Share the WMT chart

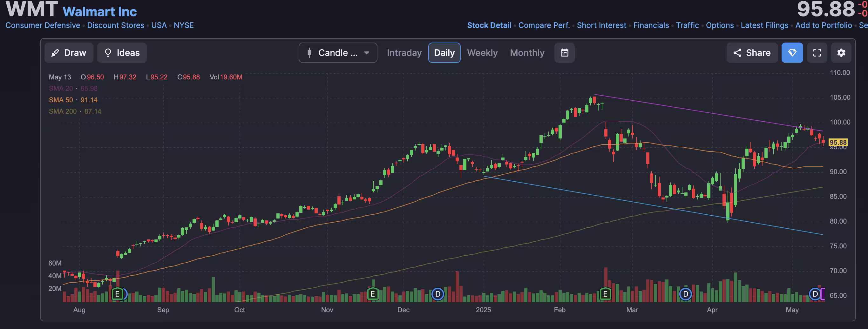pyautogui.click(x=752, y=53)
